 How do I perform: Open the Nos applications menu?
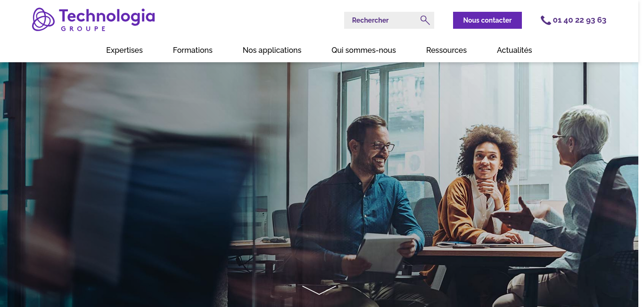coord(272,50)
